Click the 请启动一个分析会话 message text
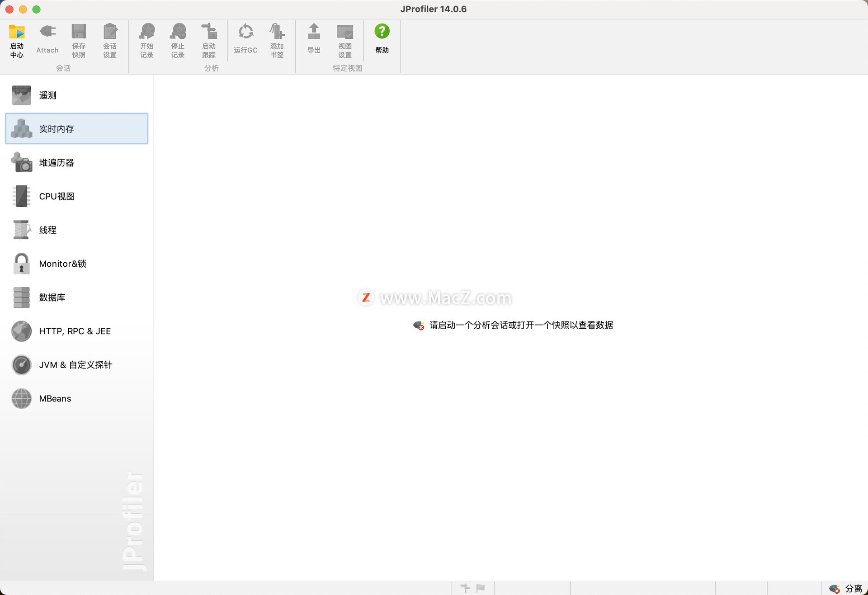This screenshot has height=595, width=868. click(521, 325)
